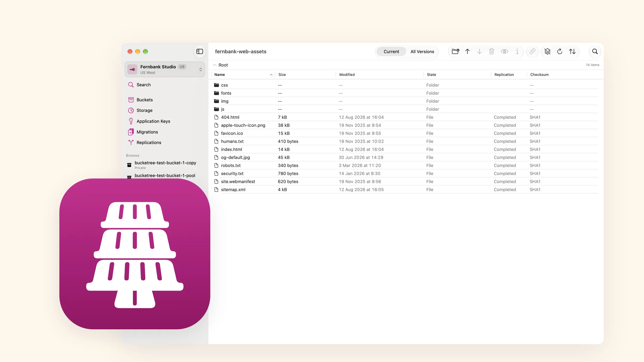Select the favicon.ico file

pyautogui.click(x=406, y=133)
